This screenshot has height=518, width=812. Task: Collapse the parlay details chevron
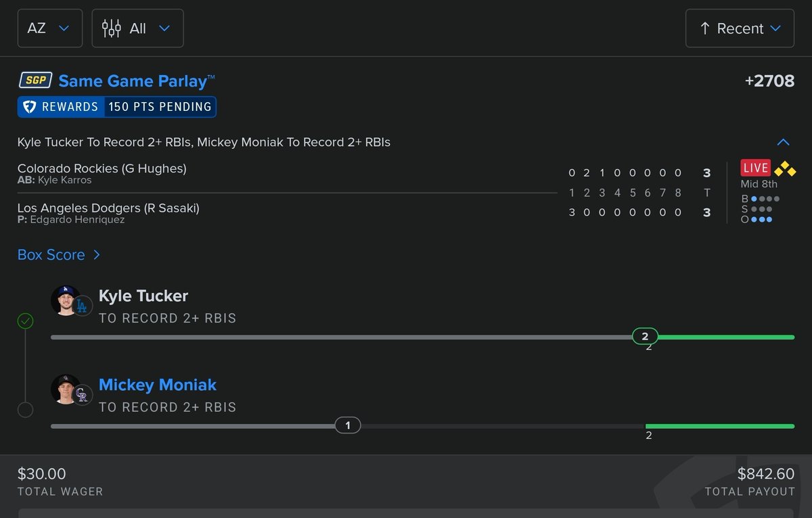(x=784, y=143)
